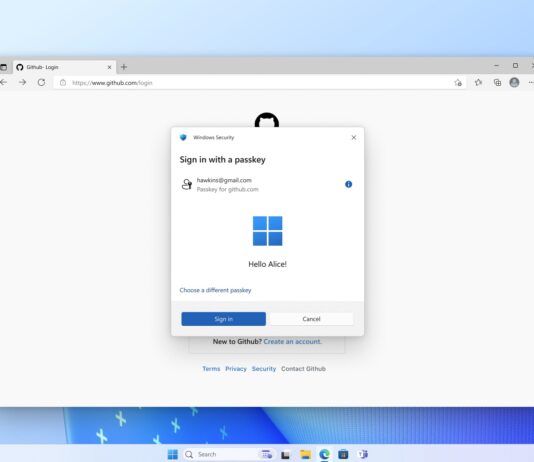The height and width of the screenshot is (462, 534).
Task: Click the blue Sign in button
Action: pos(223,319)
